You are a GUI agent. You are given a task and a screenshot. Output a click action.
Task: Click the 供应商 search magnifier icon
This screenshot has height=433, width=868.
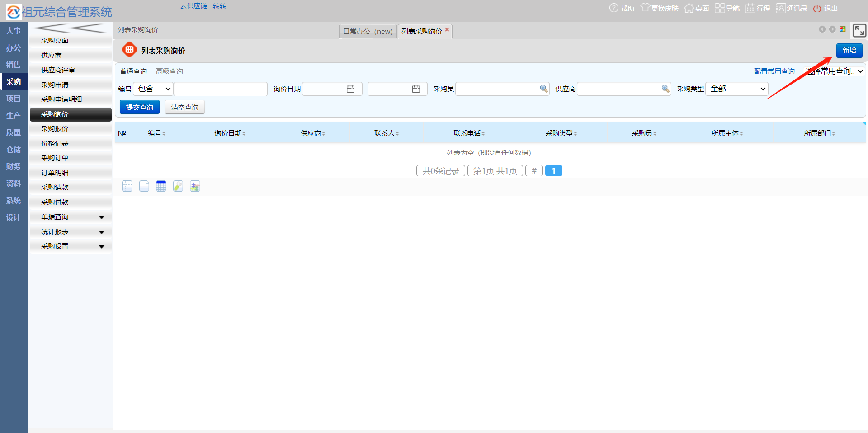coord(665,89)
